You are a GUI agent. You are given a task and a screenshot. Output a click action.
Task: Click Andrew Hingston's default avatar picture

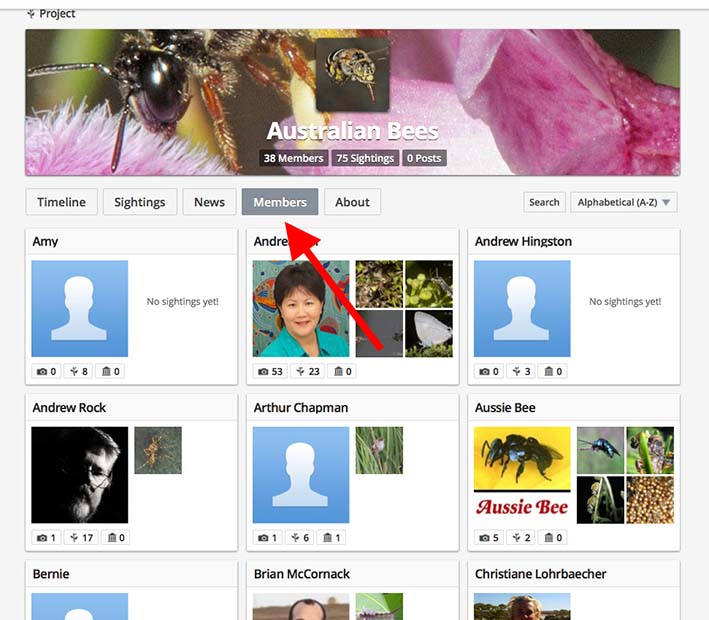(522, 308)
